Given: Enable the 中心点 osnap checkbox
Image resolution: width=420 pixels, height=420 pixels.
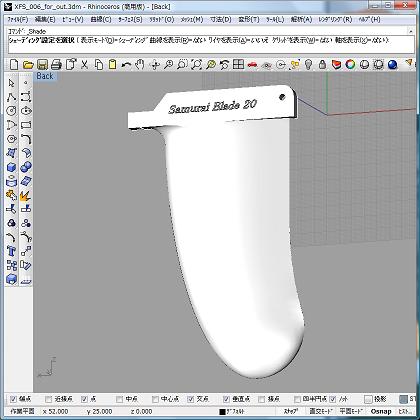Looking at the screenshot, I should (x=155, y=399).
